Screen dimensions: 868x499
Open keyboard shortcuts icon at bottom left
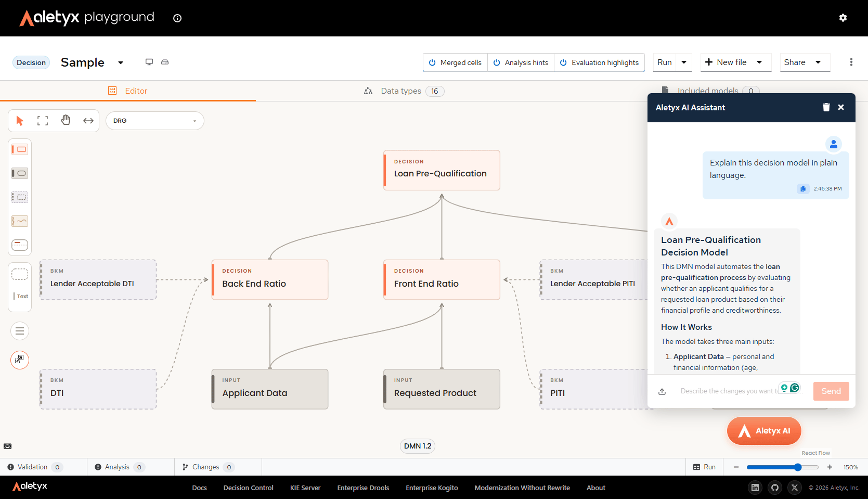tap(8, 446)
